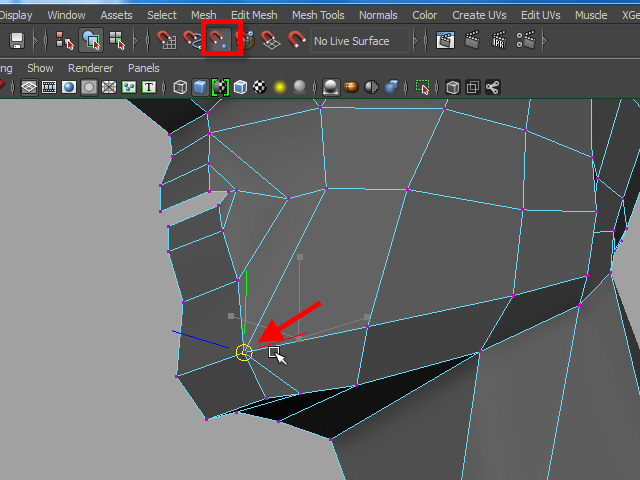Viewport: 640px width, 480px height.
Task: Render the current frame clapperboard
Action: coord(472,40)
